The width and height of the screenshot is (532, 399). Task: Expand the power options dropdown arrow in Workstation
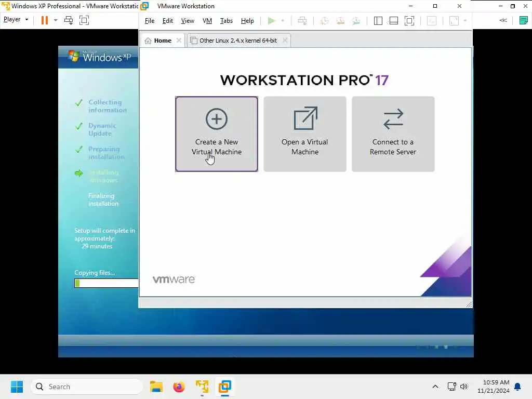point(282,21)
